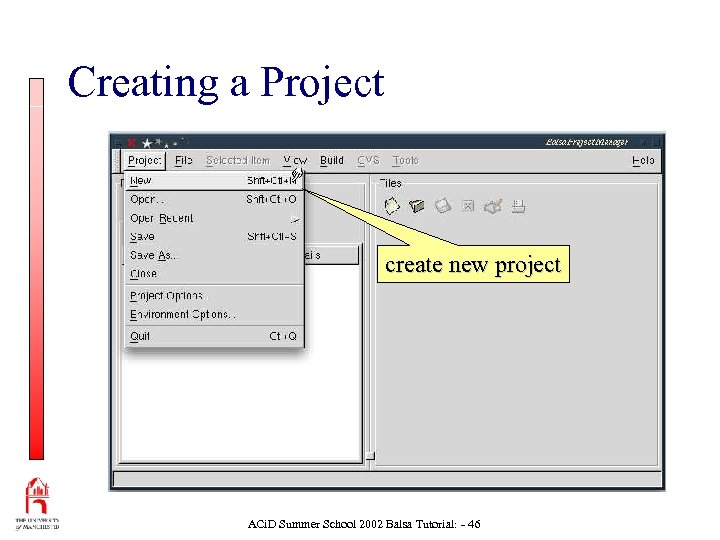Choose Save As... from the Project menu
This screenshot has height=540, width=720.
[x=214, y=255]
